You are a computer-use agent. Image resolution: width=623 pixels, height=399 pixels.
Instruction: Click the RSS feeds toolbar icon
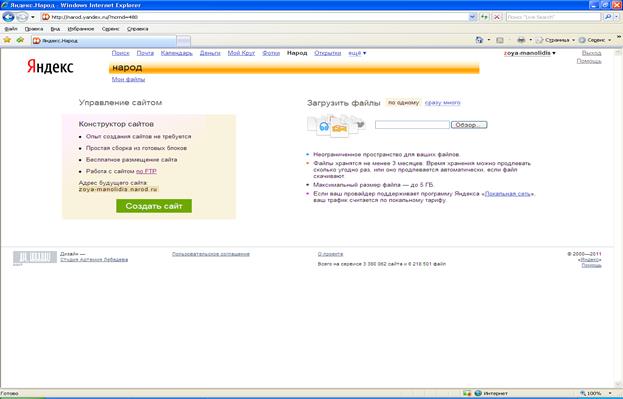click(500, 40)
